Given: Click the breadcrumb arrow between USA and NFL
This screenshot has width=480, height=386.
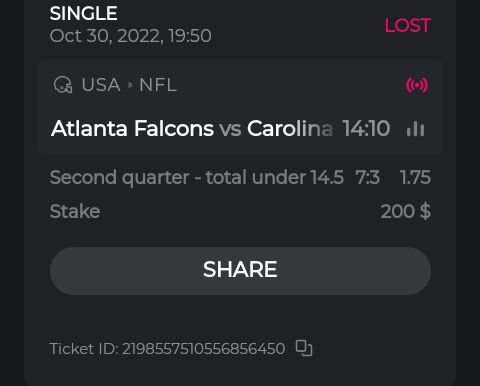Looking at the screenshot, I should pos(130,85).
